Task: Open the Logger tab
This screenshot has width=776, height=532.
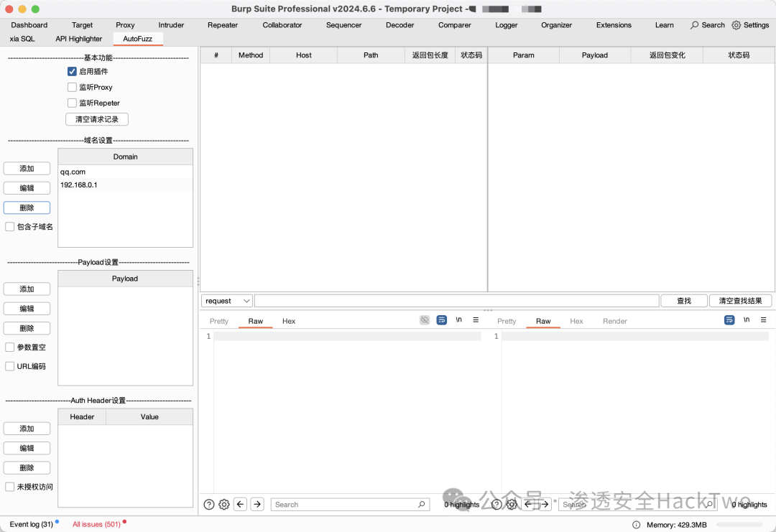Action: pos(507,24)
